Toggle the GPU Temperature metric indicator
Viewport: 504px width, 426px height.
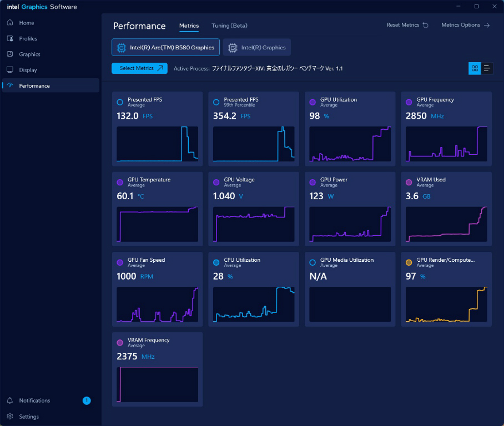click(x=120, y=182)
